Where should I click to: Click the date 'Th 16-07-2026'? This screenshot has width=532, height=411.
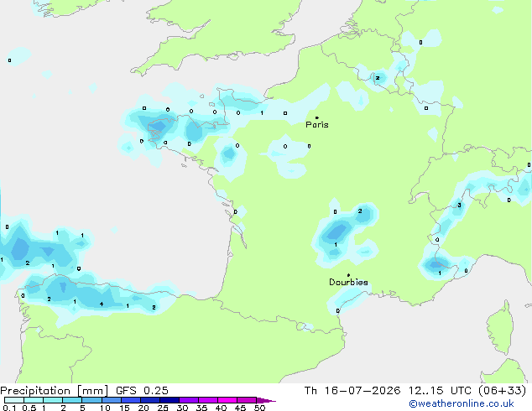point(352,391)
